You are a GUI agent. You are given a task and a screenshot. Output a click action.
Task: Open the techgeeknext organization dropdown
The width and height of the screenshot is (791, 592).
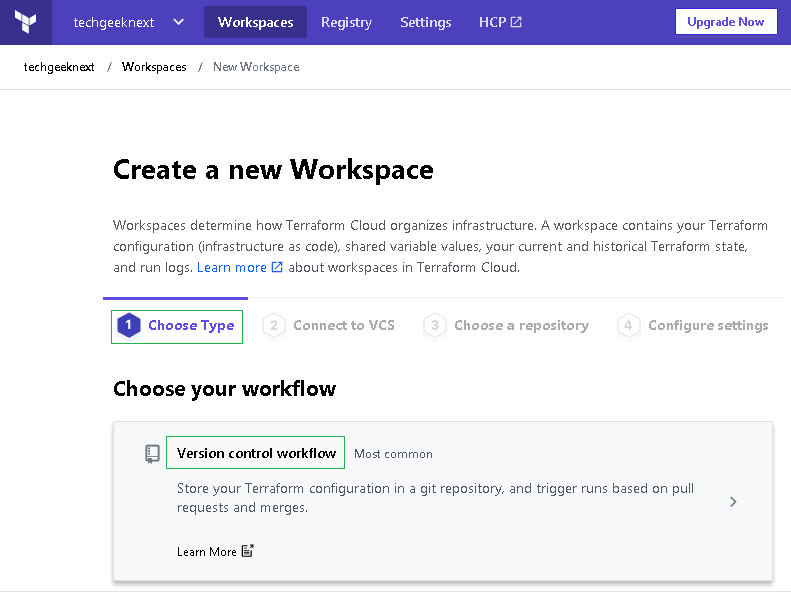tap(129, 22)
